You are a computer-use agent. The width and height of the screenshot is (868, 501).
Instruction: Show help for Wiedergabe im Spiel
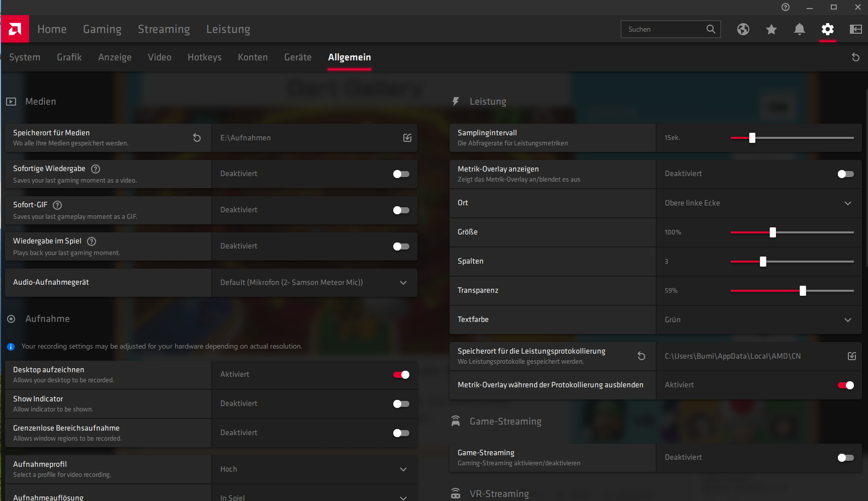[92, 241]
